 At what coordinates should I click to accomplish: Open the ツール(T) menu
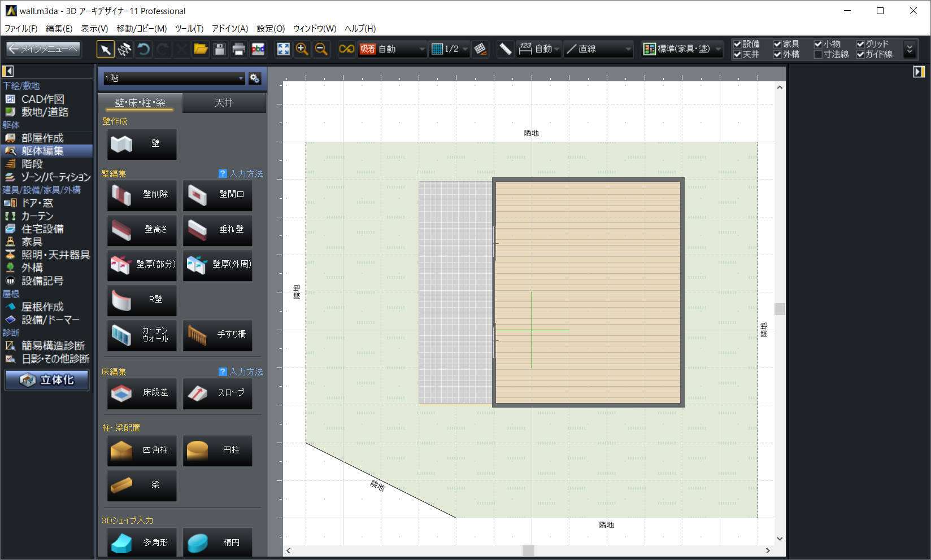pos(189,28)
